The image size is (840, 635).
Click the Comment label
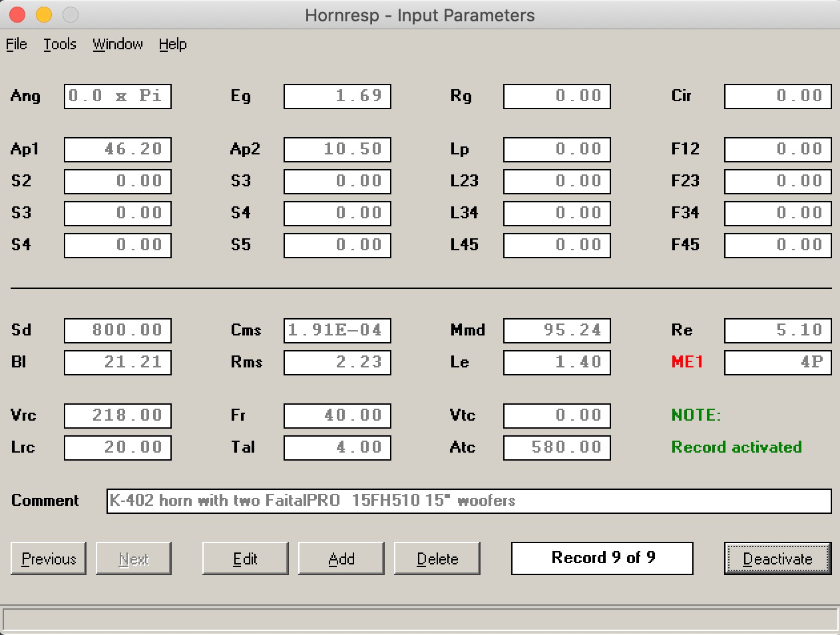[x=45, y=501]
